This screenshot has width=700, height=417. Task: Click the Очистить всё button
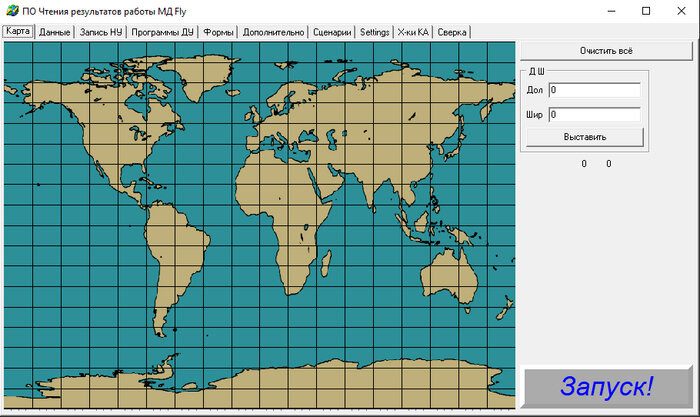(606, 51)
